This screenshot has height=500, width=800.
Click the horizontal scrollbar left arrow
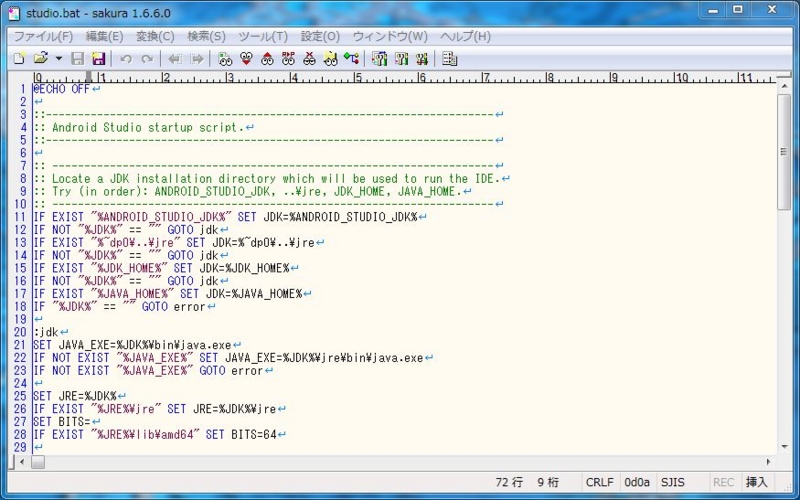click(x=22, y=462)
